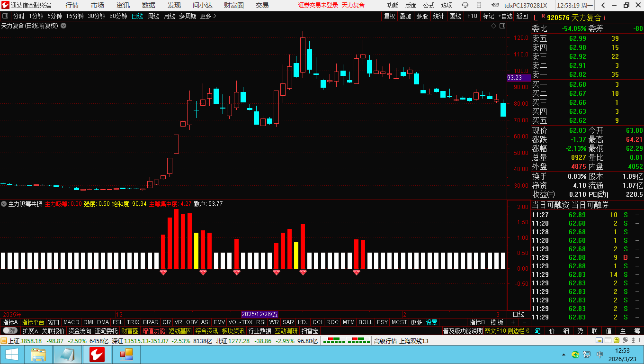The width and height of the screenshot is (644, 364).
Task: Click the red L icon beside stock code
Action: pyautogui.click(x=535, y=18)
